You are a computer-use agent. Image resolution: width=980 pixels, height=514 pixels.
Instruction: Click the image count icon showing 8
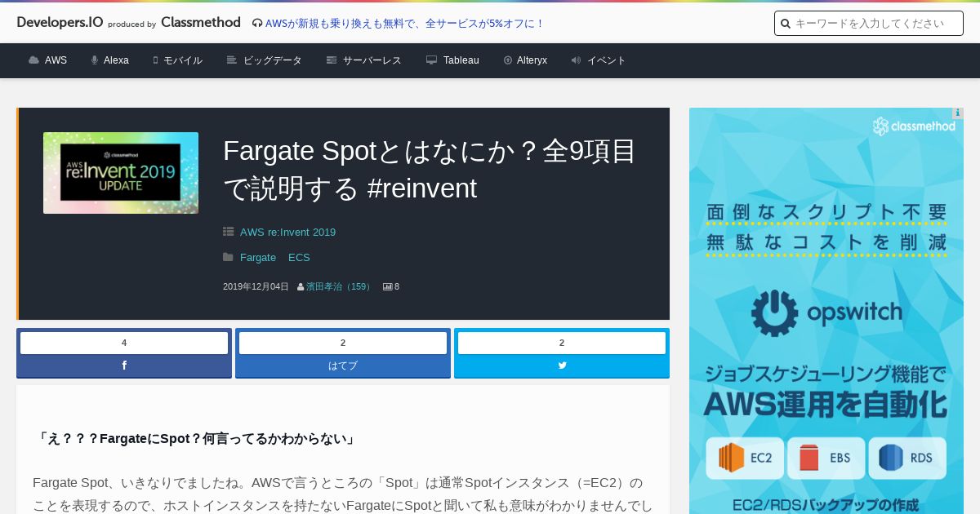click(x=388, y=286)
